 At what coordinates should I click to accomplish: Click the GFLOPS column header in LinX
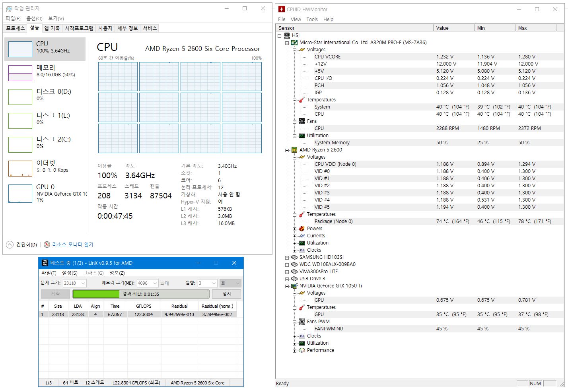[x=144, y=306]
